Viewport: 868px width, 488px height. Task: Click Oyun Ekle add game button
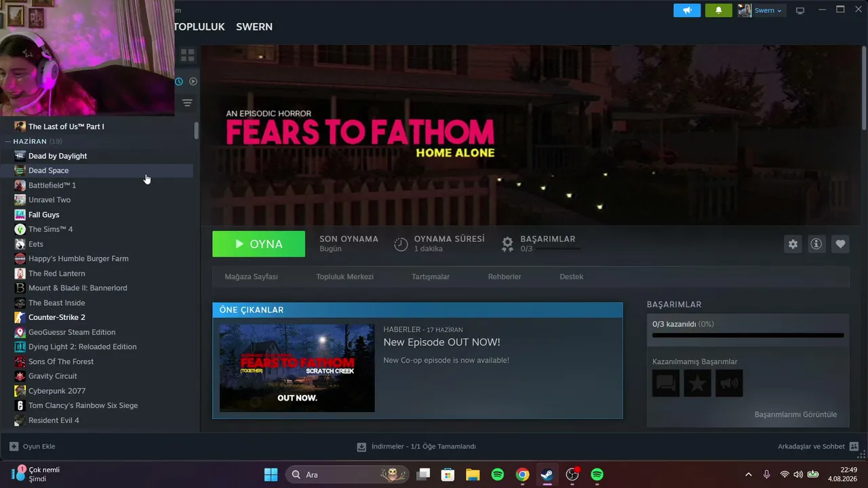tap(33, 447)
